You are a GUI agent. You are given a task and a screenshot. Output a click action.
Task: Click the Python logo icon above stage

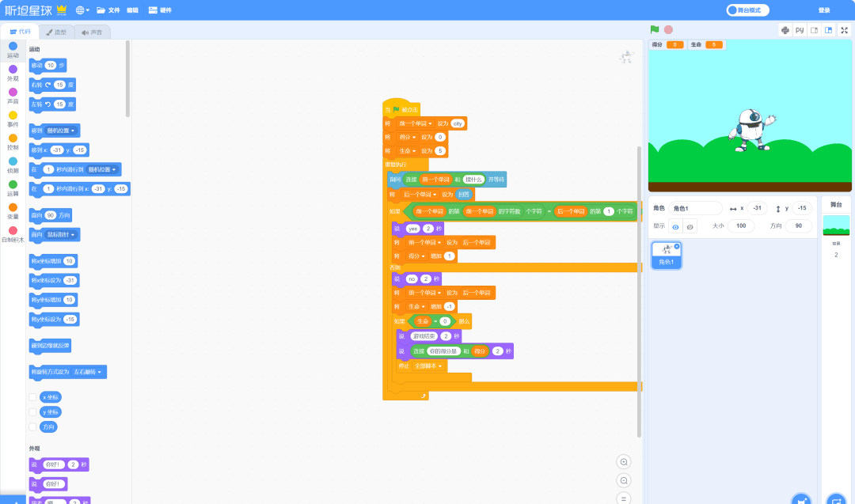click(x=785, y=30)
